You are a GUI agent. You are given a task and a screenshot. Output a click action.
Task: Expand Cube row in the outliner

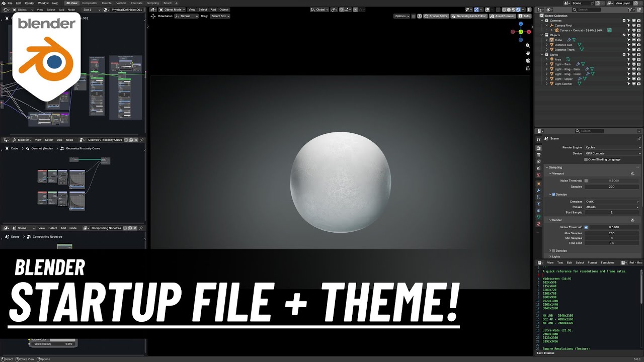(547, 40)
